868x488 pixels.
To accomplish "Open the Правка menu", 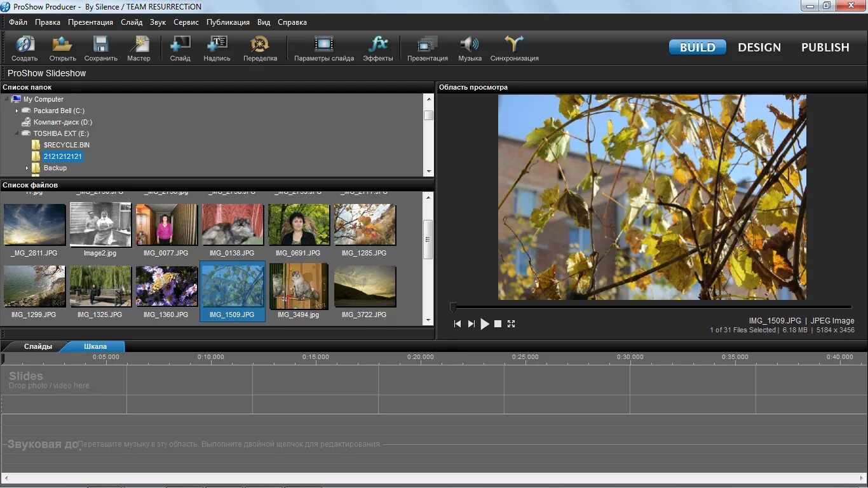I will (x=48, y=22).
